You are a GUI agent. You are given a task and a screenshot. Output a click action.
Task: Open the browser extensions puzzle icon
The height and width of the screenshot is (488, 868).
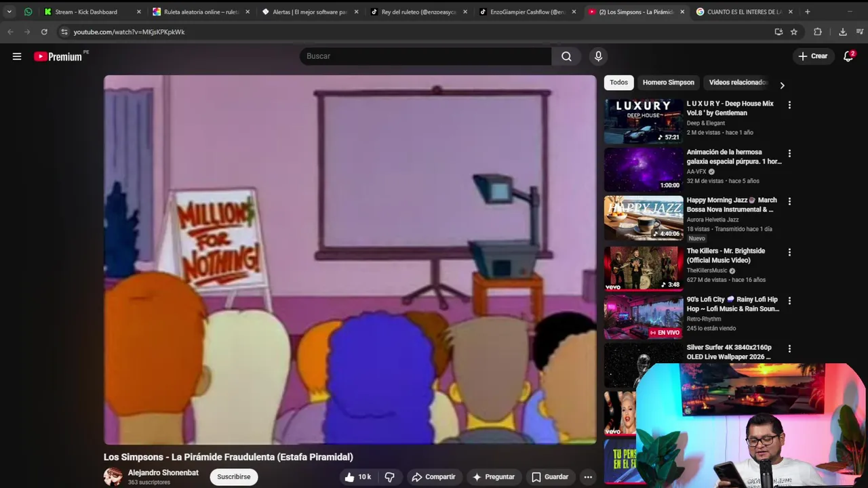click(818, 32)
